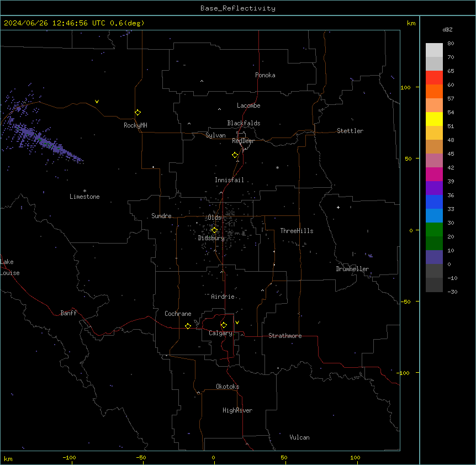Click the yellow station marker near RockyMH

coord(137,113)
